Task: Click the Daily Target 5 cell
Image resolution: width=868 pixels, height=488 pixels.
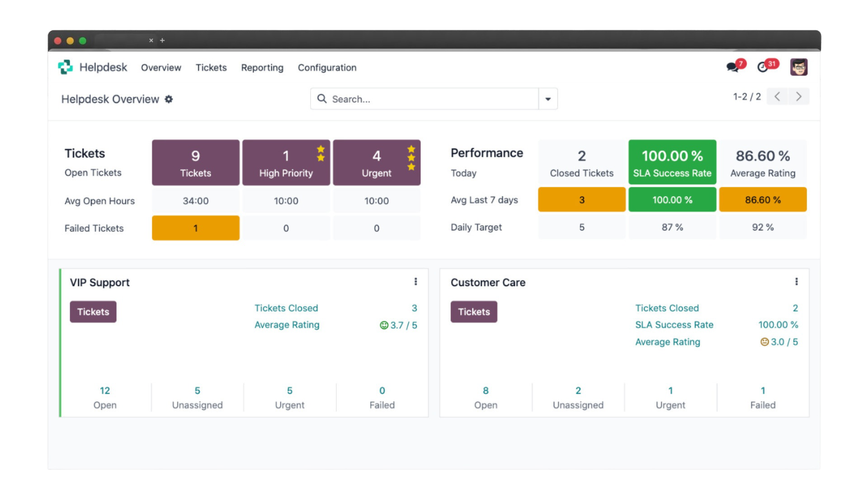Action: (x=582, y=227)
